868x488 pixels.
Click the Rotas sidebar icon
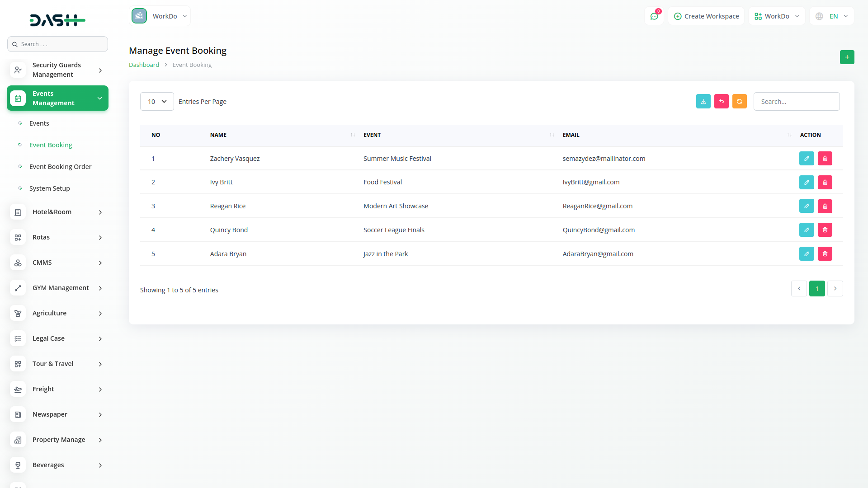(x=18, y=237)
